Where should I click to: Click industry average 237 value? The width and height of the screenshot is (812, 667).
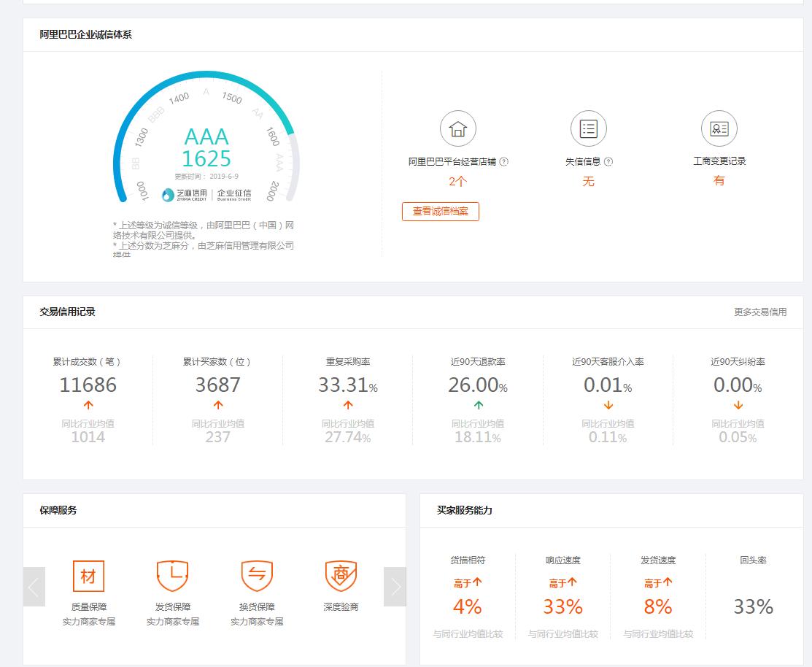click(218, 437)
